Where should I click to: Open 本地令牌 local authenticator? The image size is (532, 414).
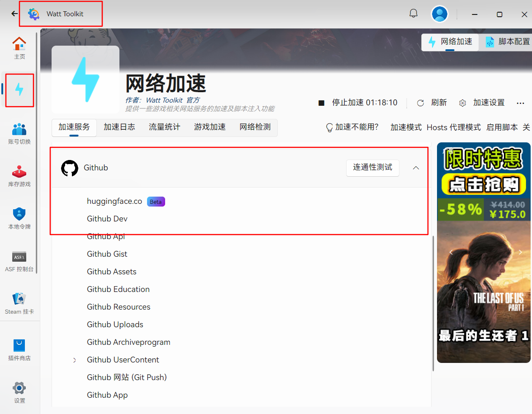(x=19, y=218)
